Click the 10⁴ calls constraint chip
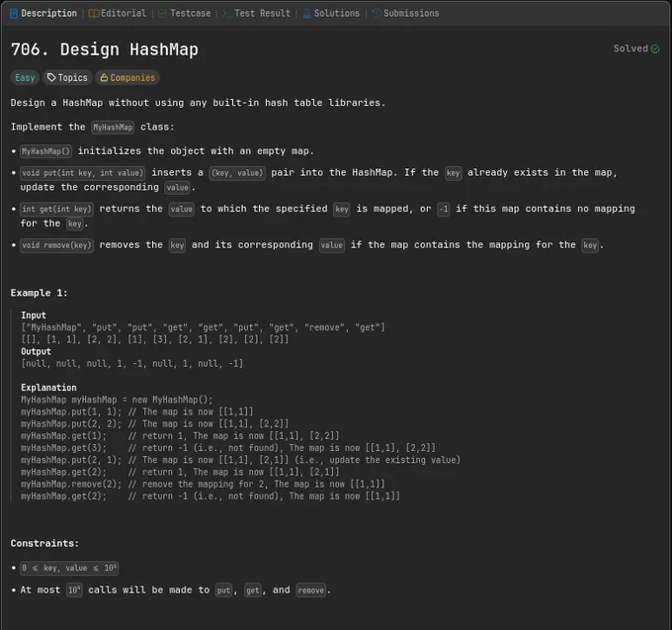Image resolution: width=672 pixels, height=630 pixels. click(x=74, y=590)
